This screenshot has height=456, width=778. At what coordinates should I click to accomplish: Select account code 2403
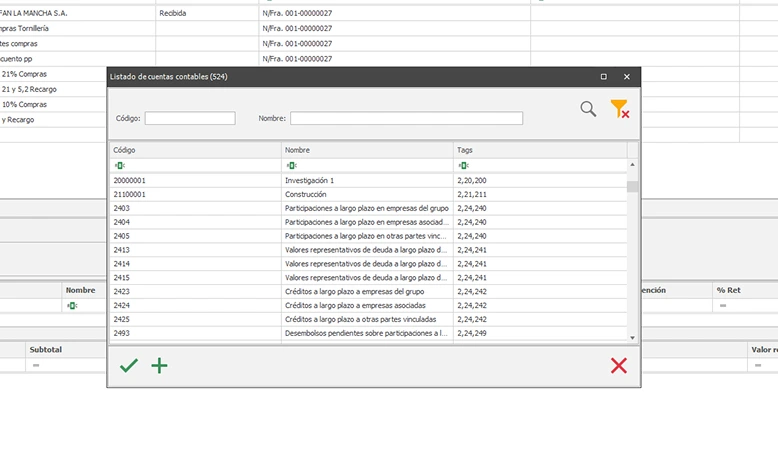coord(122,208)
